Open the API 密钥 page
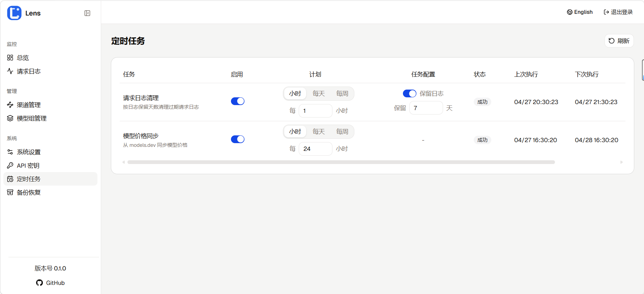The image size is (644, 294). 28,165
